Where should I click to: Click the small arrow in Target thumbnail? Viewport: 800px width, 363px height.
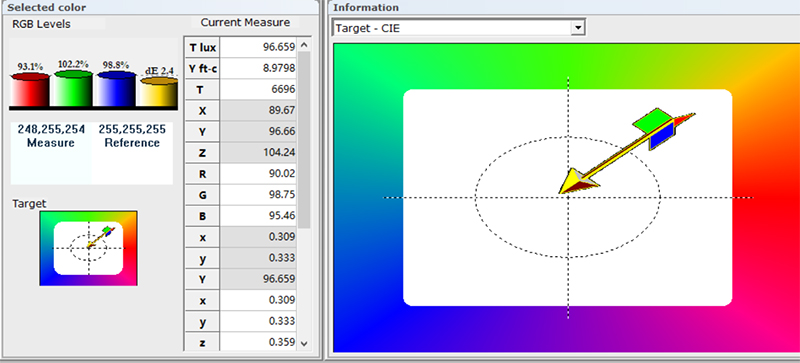[x=101, y=237]
